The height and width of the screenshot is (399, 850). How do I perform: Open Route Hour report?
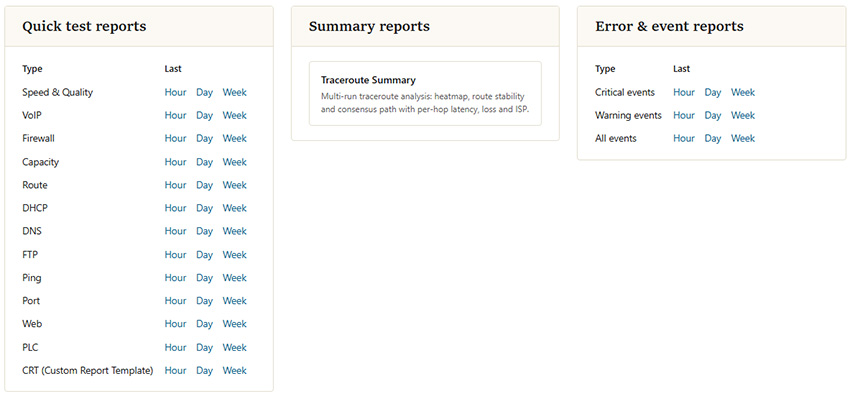[175, 185]
